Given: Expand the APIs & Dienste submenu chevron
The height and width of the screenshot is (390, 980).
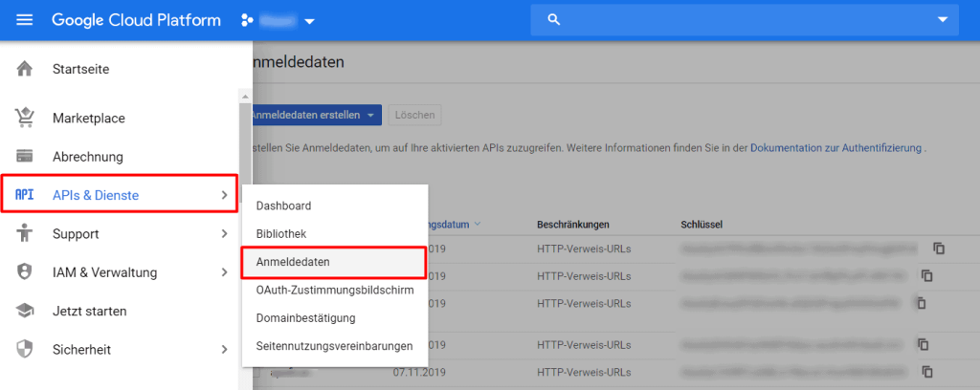Looking at the screenshot, I should 224,195.
